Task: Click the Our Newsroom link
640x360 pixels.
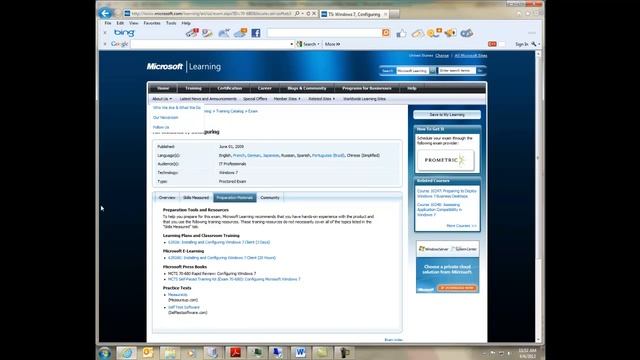Action: click(165, 118)
